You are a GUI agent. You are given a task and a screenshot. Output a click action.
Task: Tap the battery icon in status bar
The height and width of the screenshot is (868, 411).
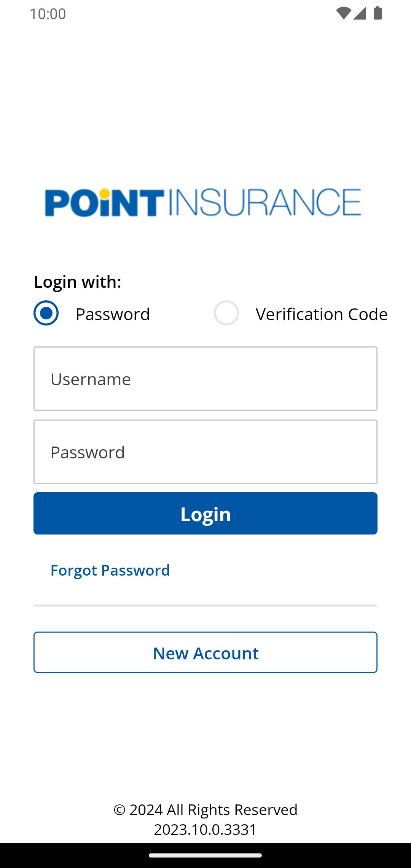(x=378, y=13)
